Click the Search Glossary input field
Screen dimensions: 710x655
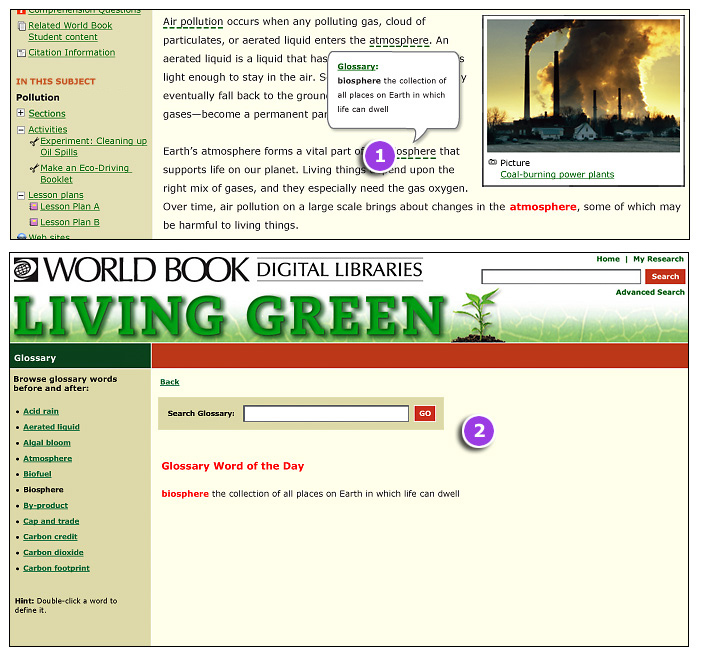326,414
